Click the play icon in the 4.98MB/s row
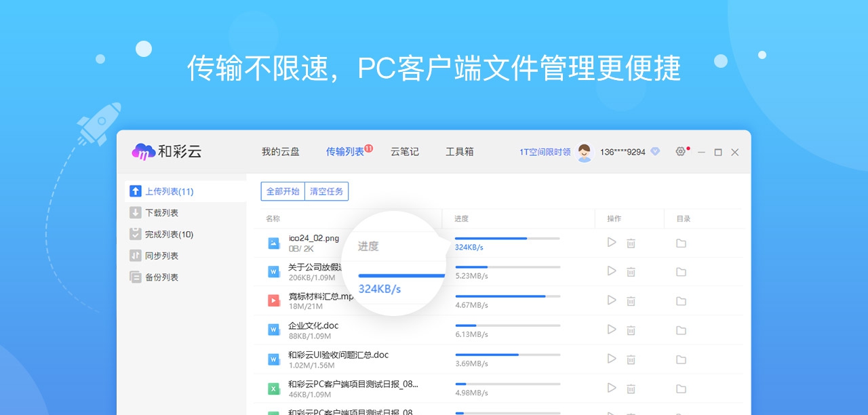This screenshot has height=415, width=868. pyautogui.click(x=612, y=387)
